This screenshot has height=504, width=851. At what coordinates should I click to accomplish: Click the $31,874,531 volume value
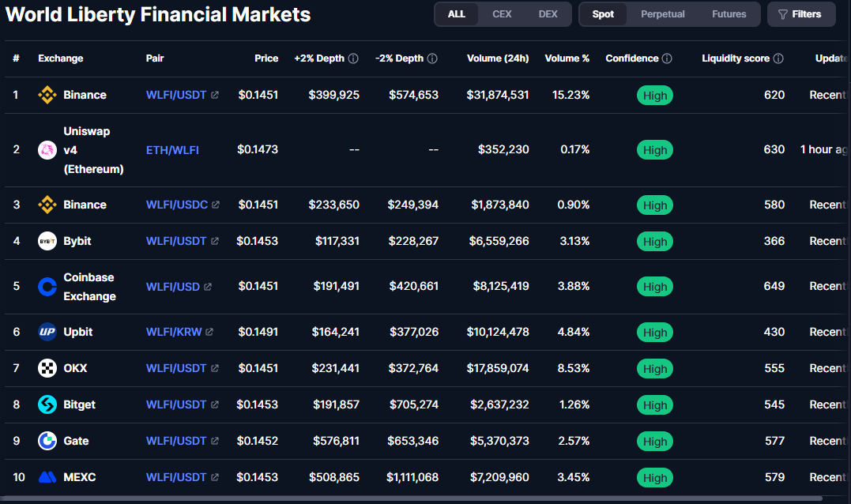click(x=498, y=95)
